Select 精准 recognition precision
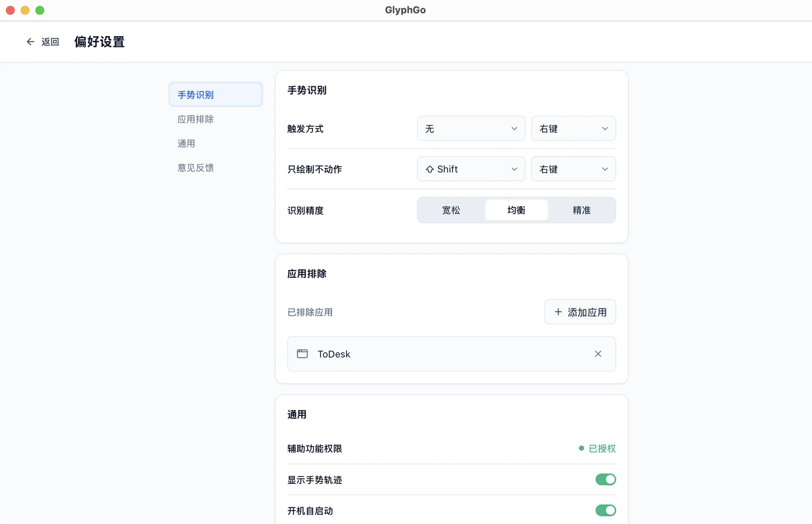812x524 pixels. tap(581, 210)
